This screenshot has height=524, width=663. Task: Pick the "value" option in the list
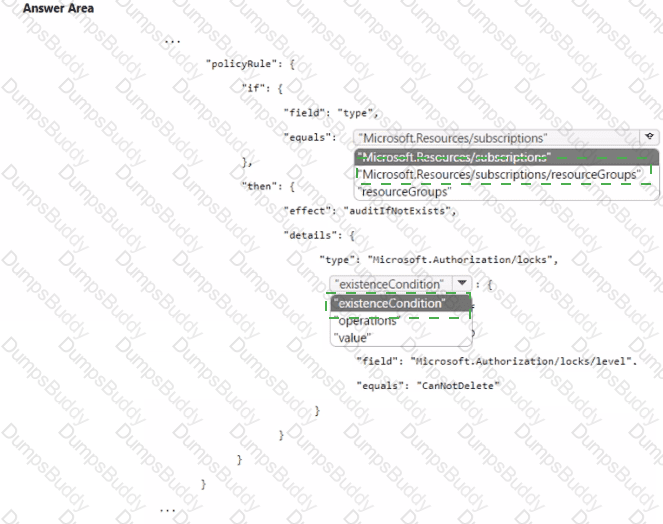coord(352,338)
